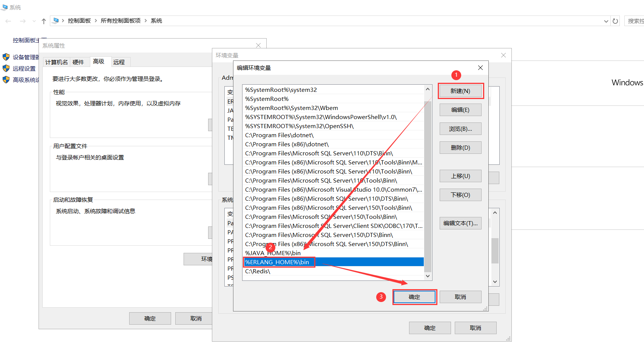The height and width of the screenshot is (364, 644).
Task: Click the path list scroll up arrow
Action: (x=428, y=89)
